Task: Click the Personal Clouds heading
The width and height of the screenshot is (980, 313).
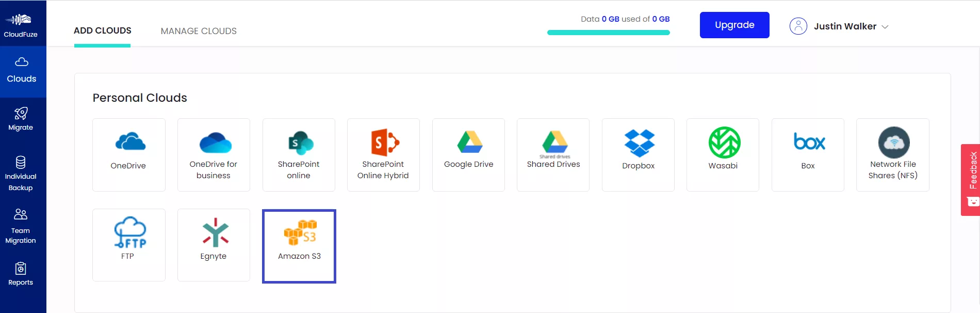Action: point(140,98)
